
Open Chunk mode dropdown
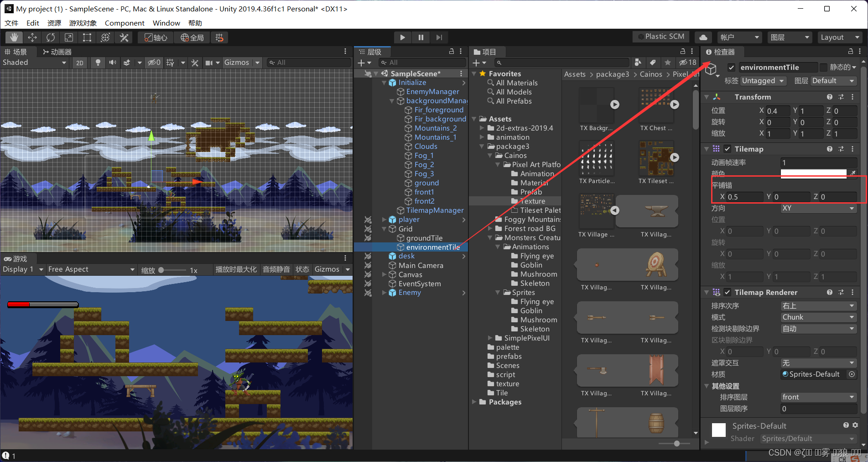(x=819, y=317)
